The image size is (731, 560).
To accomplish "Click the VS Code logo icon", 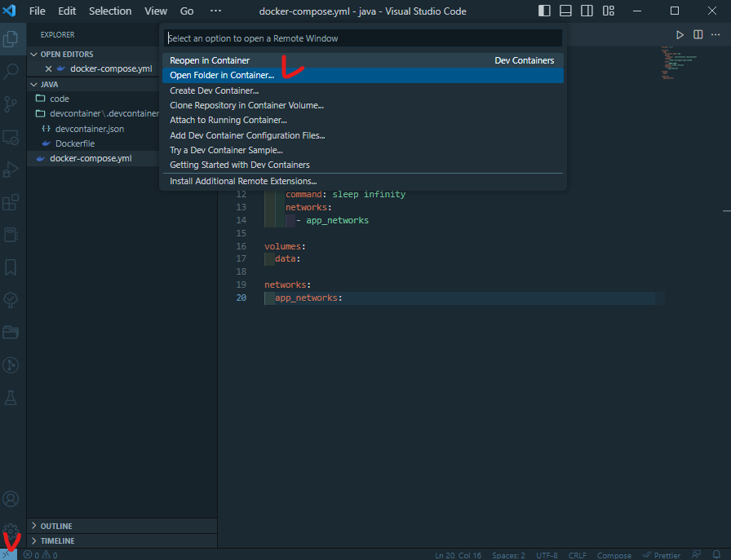I will pos(9,11).
